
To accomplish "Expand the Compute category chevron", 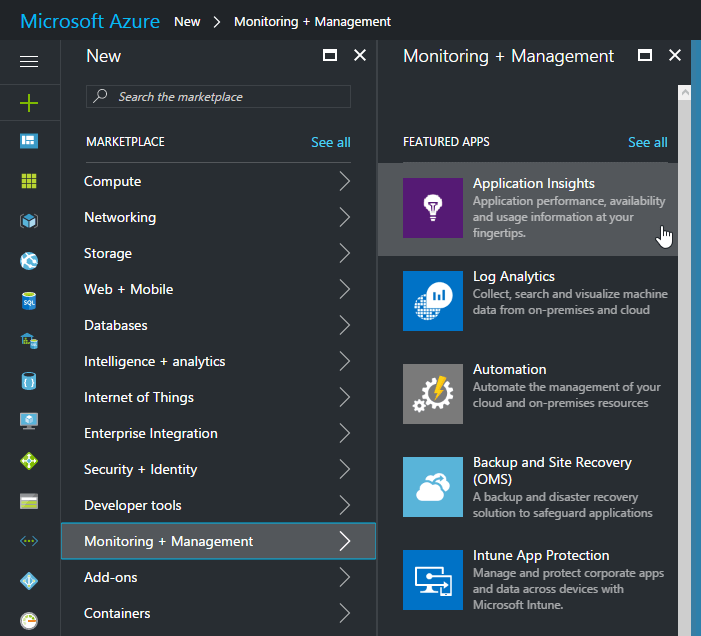I will (x=344, y=181).
